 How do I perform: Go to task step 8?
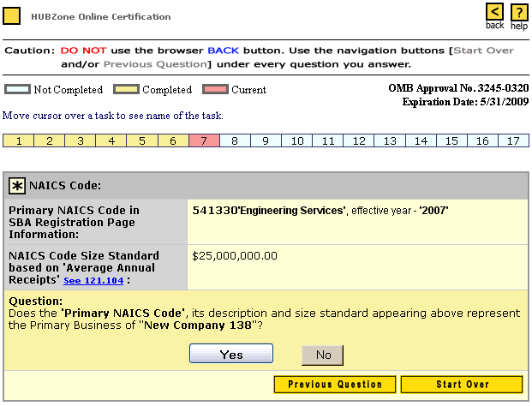pyautogui.click(x=235, y=140)
